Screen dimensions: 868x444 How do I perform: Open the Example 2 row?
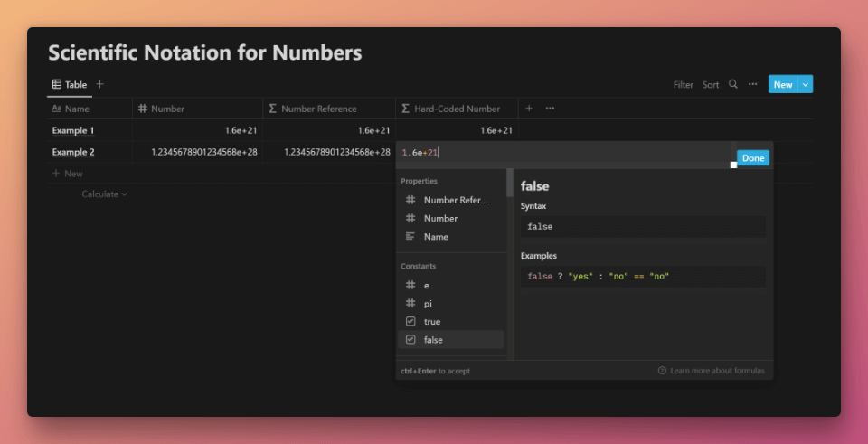click(x=73, y=152)
